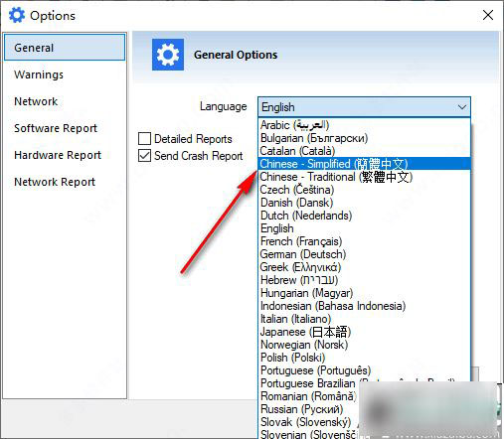This screenshot has height=439, width=504.
Task: Select Italian (Italiano) language entry
Action: coord(364,319)
